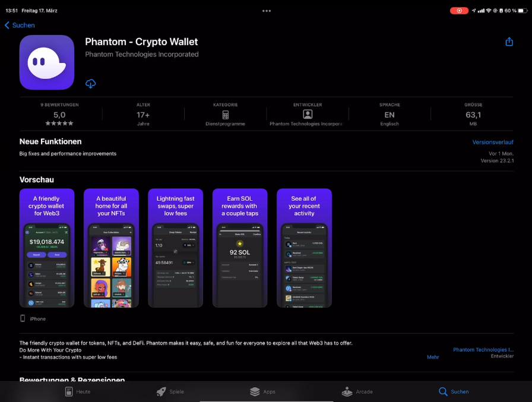Tap 'Freitag 17. März' date
This screenshot has width=532, height=402.
pos(39,11)
